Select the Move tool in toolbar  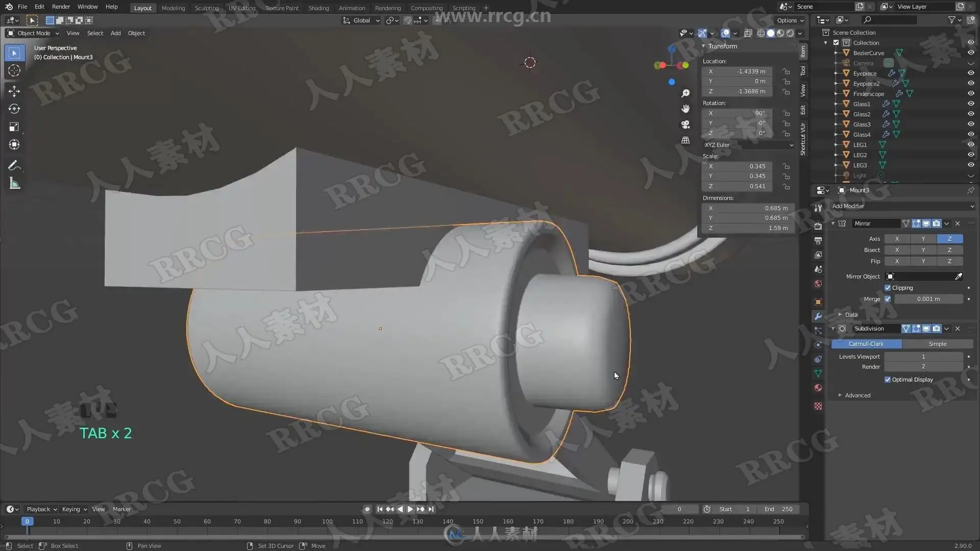coord(14,91)
